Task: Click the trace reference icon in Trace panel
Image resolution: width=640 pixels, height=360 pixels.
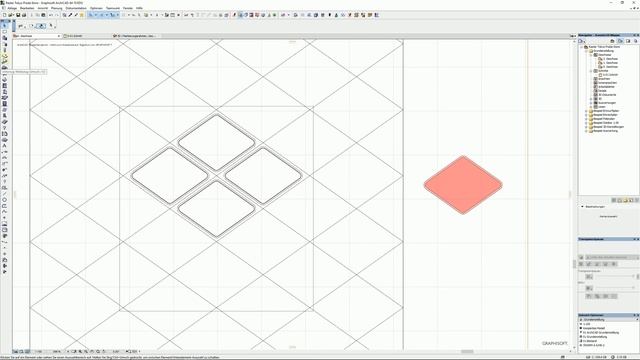Action: 581,257
